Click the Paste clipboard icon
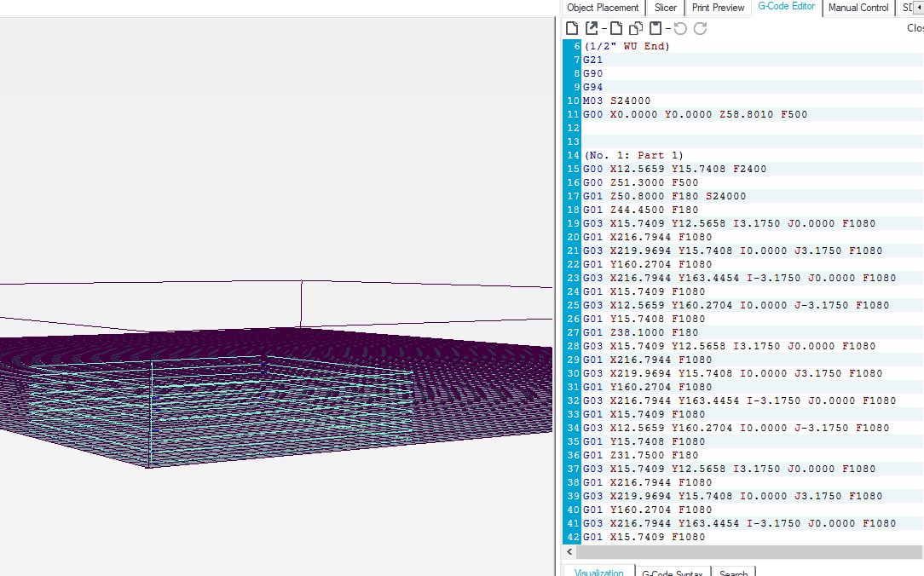 [x=655, y=28]
